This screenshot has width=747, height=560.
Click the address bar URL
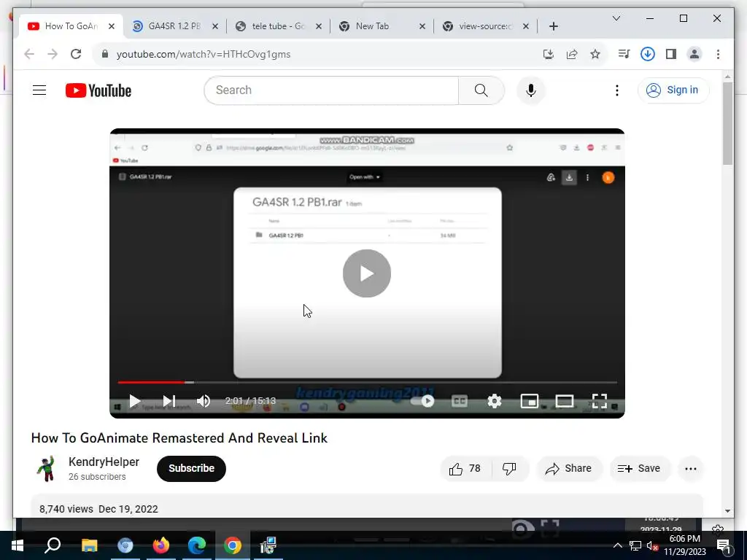[x=204, y=54]
